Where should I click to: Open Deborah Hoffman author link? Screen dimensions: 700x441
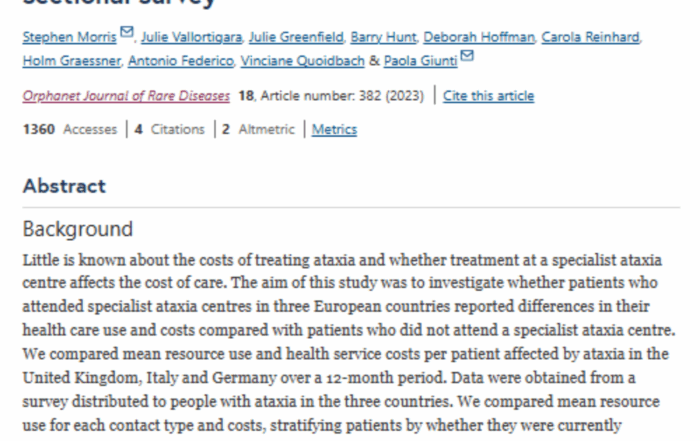pos(478,37)
